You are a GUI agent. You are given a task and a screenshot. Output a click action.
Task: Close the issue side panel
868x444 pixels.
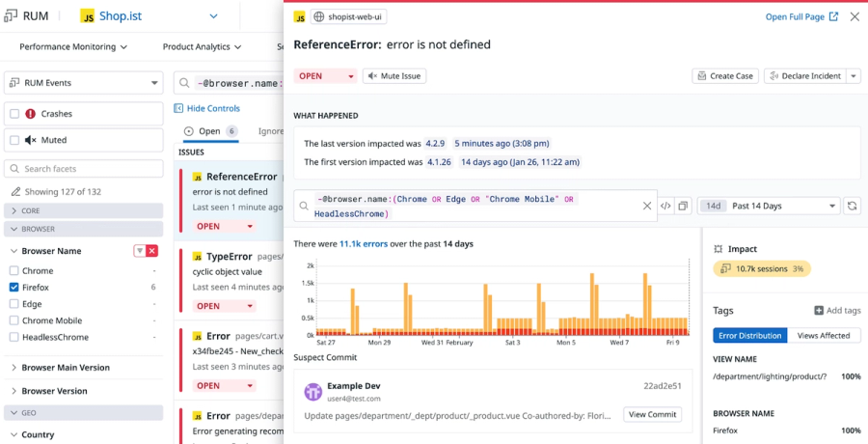[854, 17]
